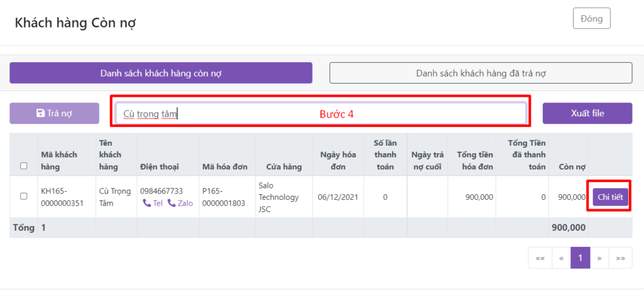Click the save icon in Trả nợ button
Image resolution: width=644 pixels, height=301 pixels.
41,113
